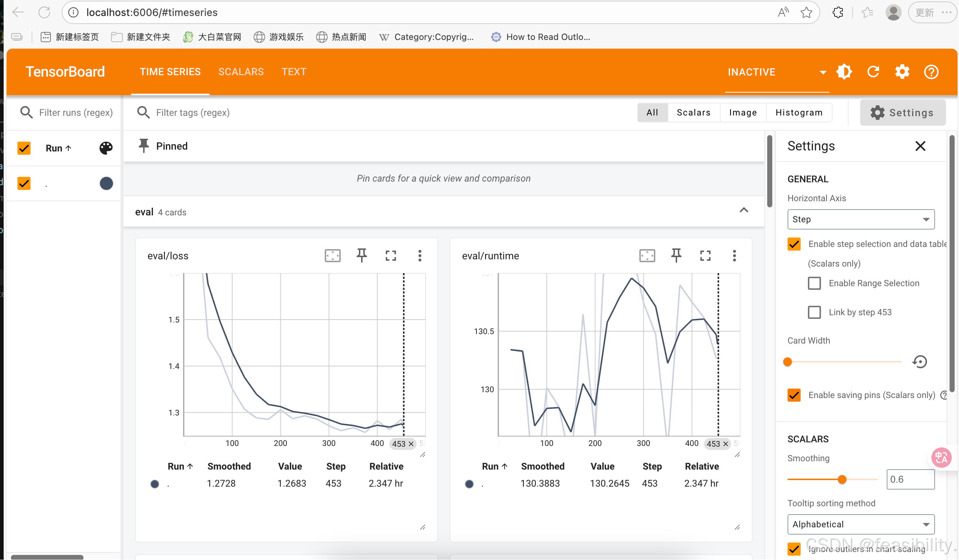Filter cards by Histogram button
The height and width of the screenshot is (560, 959).
tap(799, 113)
